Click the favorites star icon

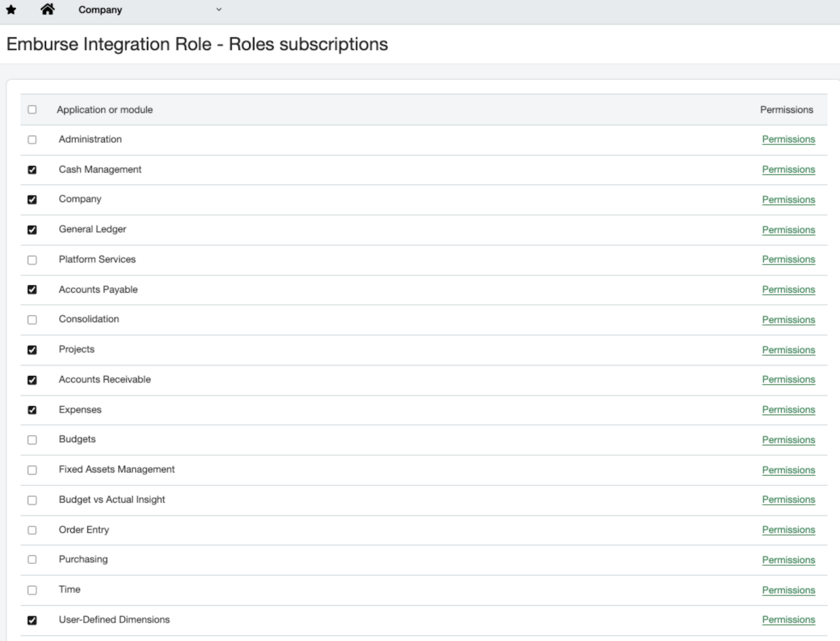click(11, 10)
